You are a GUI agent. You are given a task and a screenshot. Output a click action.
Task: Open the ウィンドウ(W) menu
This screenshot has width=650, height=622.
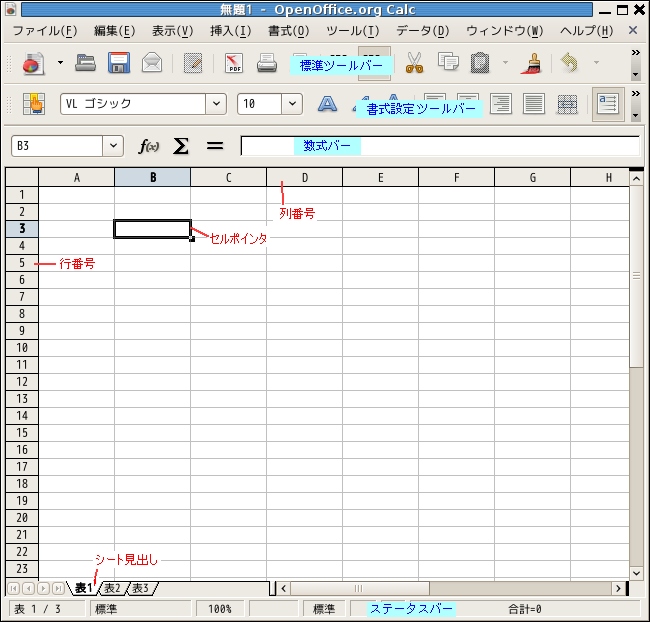pos(504,31)
